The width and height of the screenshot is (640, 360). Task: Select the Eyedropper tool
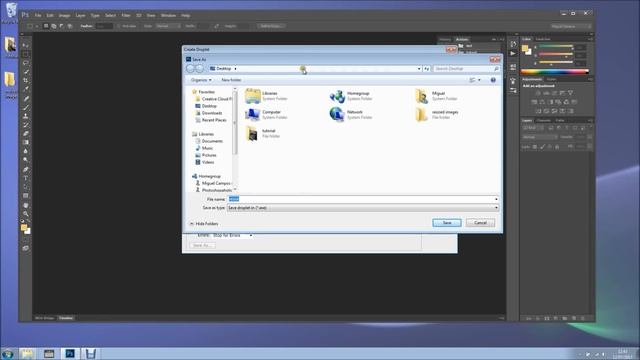(x=26, y=89)
